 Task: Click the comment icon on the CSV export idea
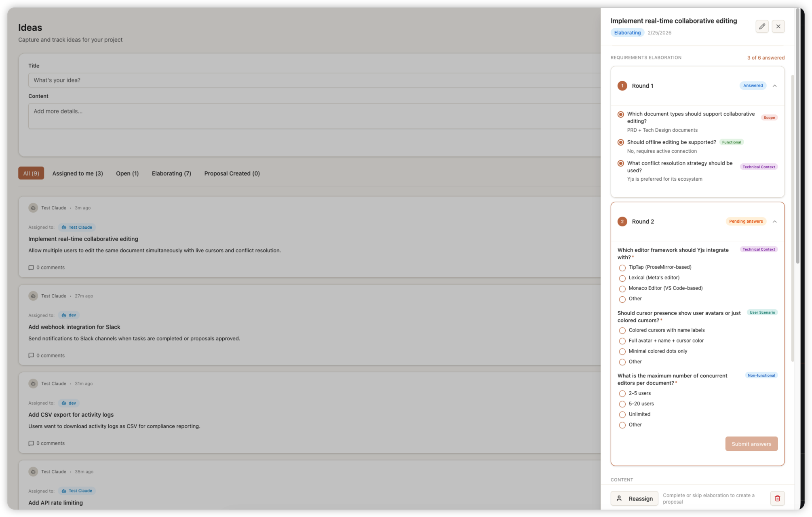pos(31,443)
